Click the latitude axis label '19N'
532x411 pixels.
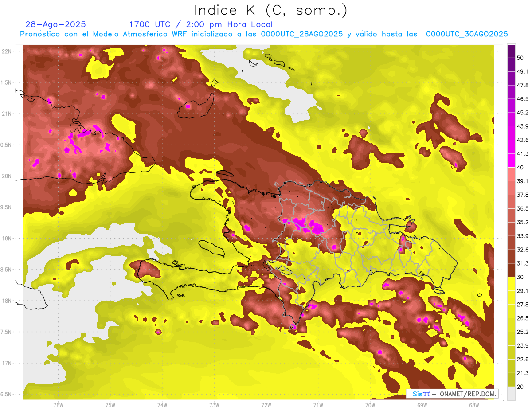(x=6, y=238)
